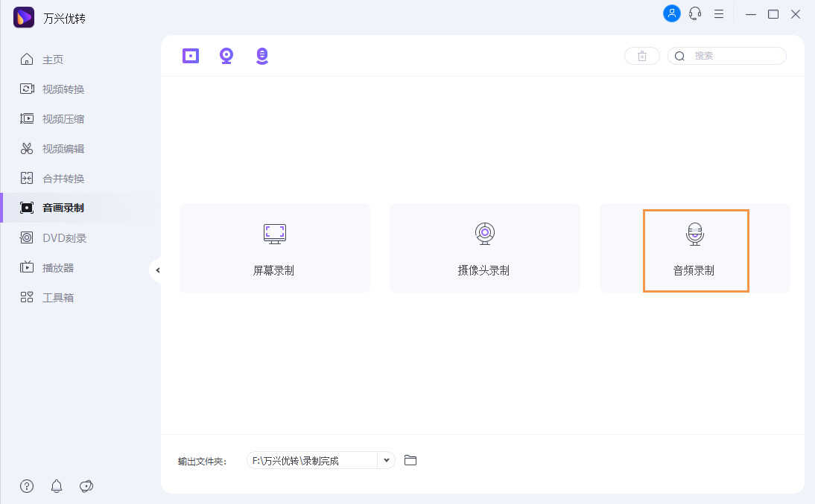Open the customer support headset icon
The width and height of the screenshot is (815, 504).
coord(695,13)
